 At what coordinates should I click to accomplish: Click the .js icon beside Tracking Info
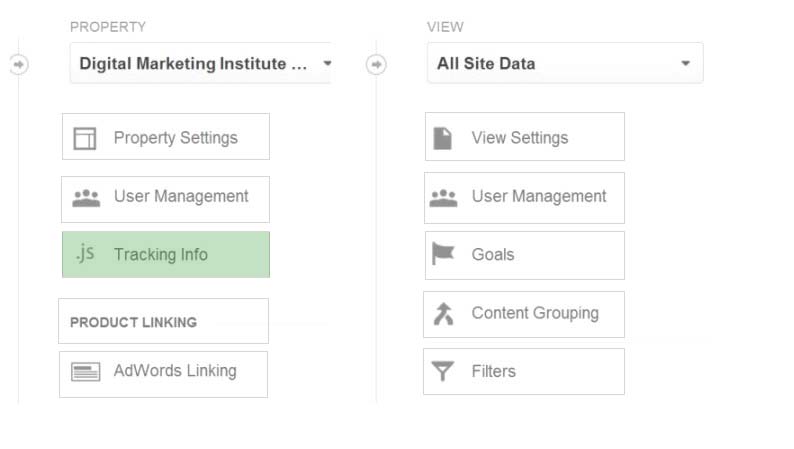point(85,253)
